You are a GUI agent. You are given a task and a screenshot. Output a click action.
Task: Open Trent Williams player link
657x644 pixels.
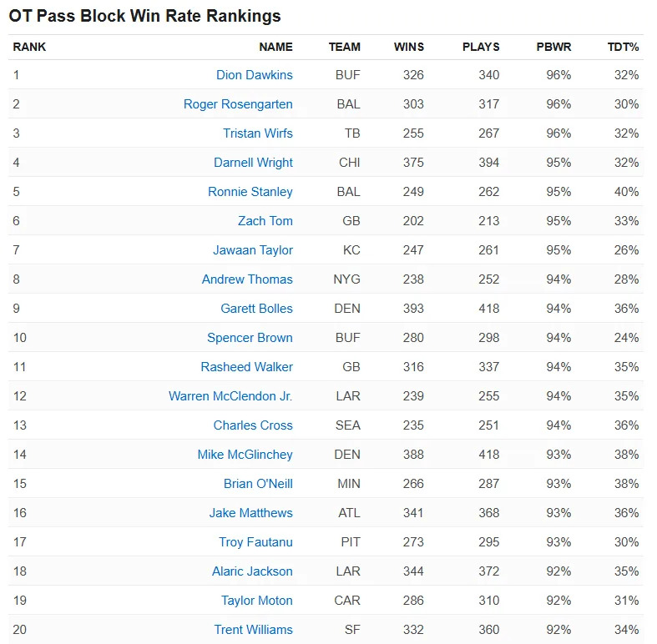(x=253, y=630)
